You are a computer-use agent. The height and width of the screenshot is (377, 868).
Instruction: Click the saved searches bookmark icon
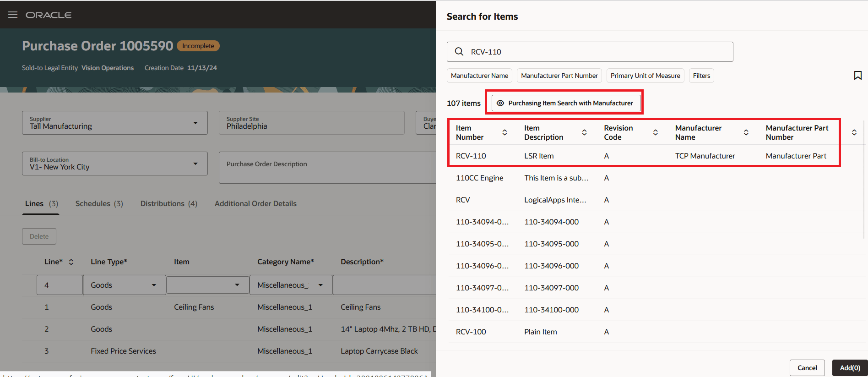858,76
